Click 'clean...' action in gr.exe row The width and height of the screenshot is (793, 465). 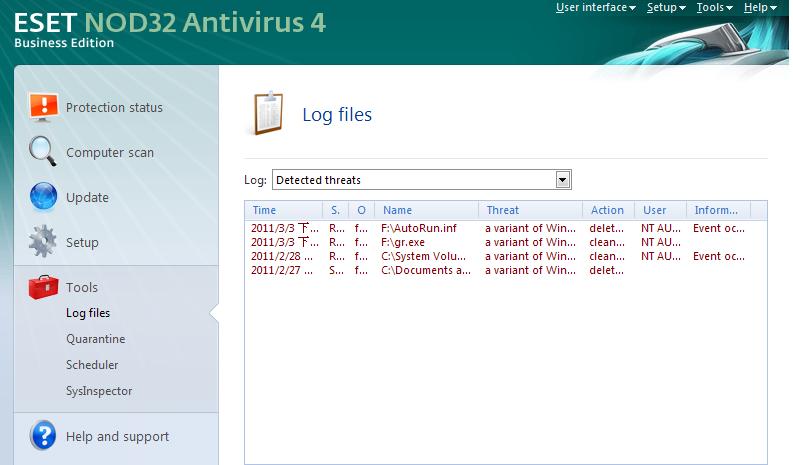point(607,242)
